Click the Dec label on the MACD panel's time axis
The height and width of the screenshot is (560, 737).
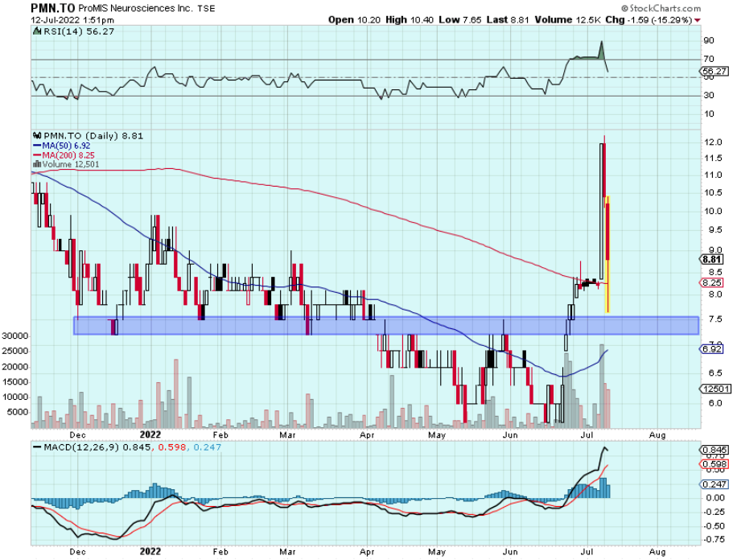click(77, 552)
